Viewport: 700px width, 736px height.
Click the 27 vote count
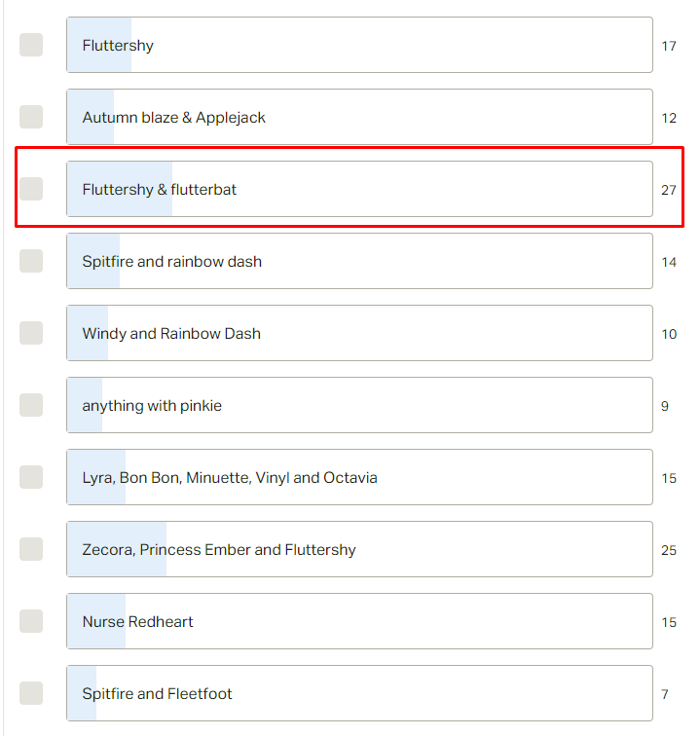[669, 190]
